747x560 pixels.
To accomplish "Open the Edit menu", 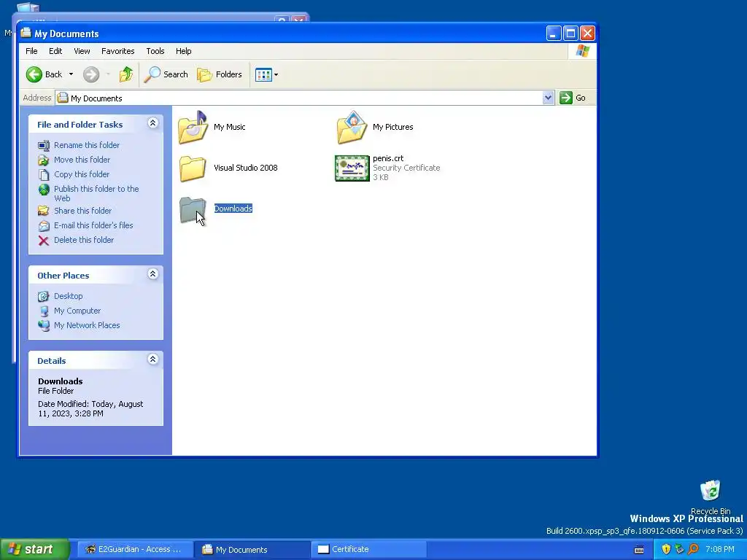I will (x=55, y=51).
